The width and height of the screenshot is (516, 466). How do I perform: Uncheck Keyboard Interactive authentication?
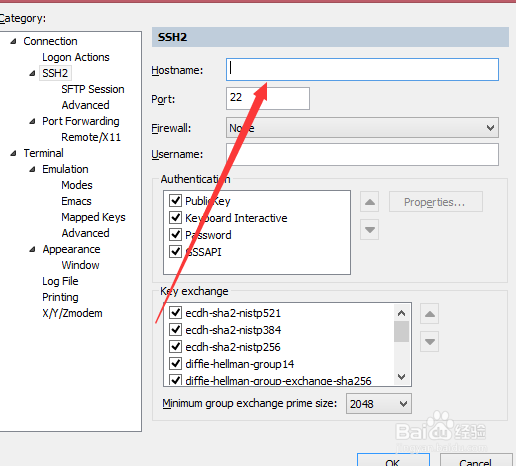(175, 218)
